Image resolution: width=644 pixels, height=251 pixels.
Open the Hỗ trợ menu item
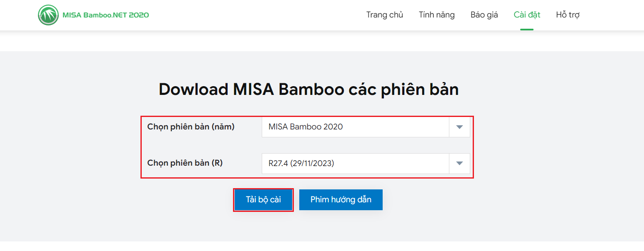pyautogui.click(x=568, y=15)
